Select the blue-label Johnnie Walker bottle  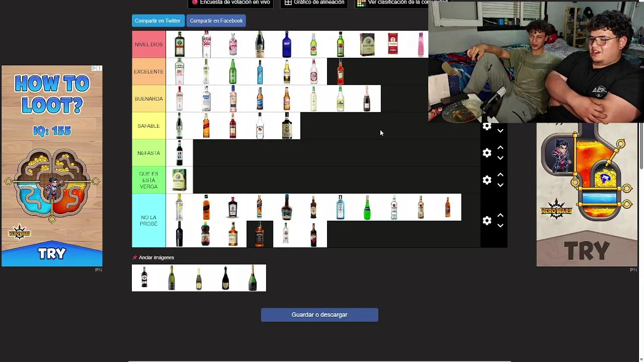(260, 207)
